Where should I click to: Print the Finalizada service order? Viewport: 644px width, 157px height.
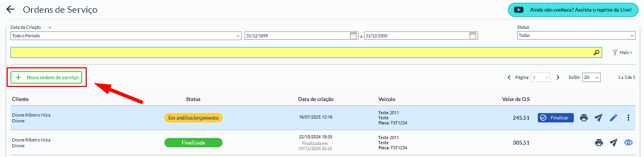[599, 143]
